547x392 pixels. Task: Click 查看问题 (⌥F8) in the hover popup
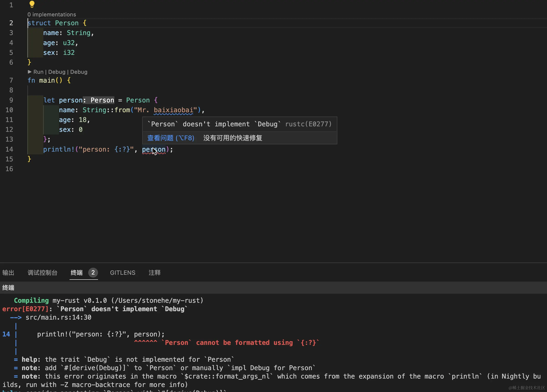pos(170,138)
